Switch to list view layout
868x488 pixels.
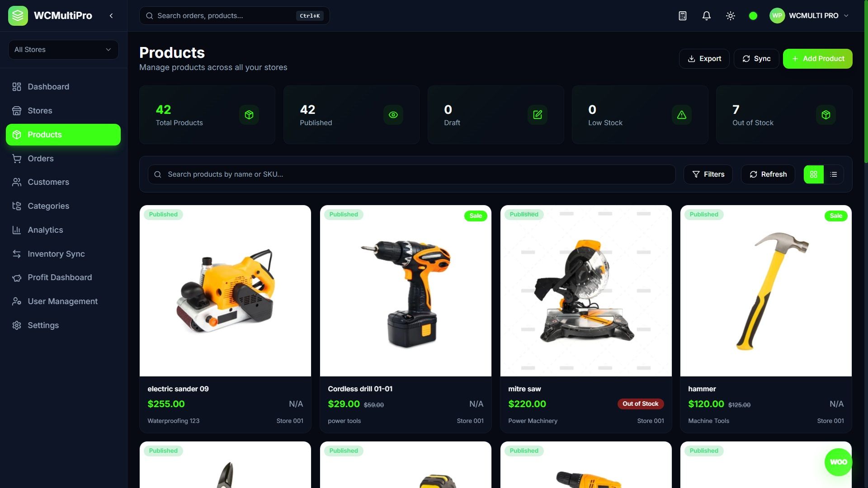click(x=834, y=174)
